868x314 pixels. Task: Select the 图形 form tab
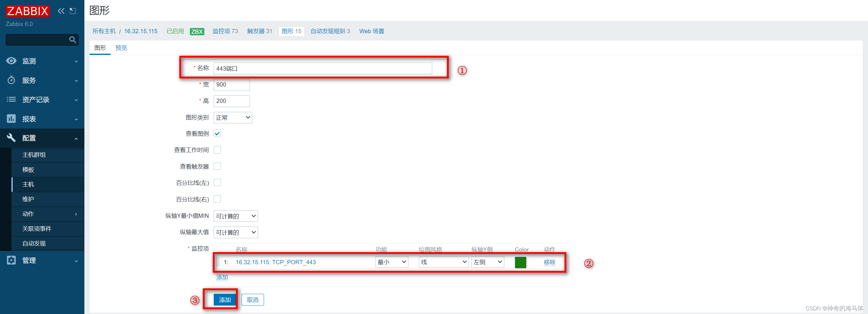pos(100,48)
